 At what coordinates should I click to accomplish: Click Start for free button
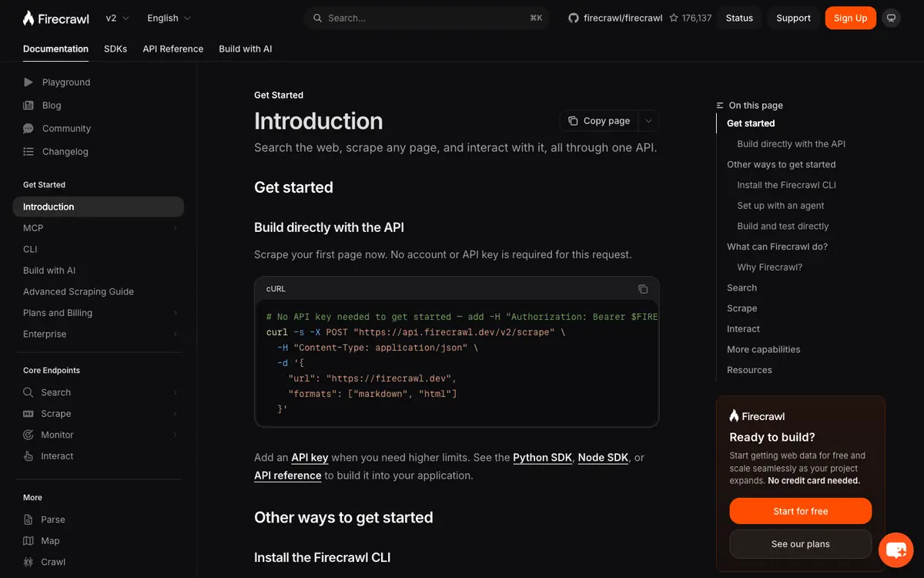point(800,511)
